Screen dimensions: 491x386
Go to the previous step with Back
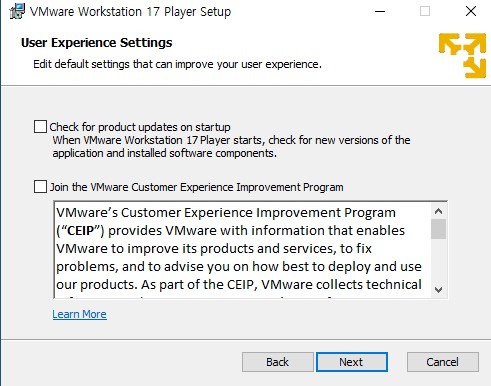click(x=278, y=362)
